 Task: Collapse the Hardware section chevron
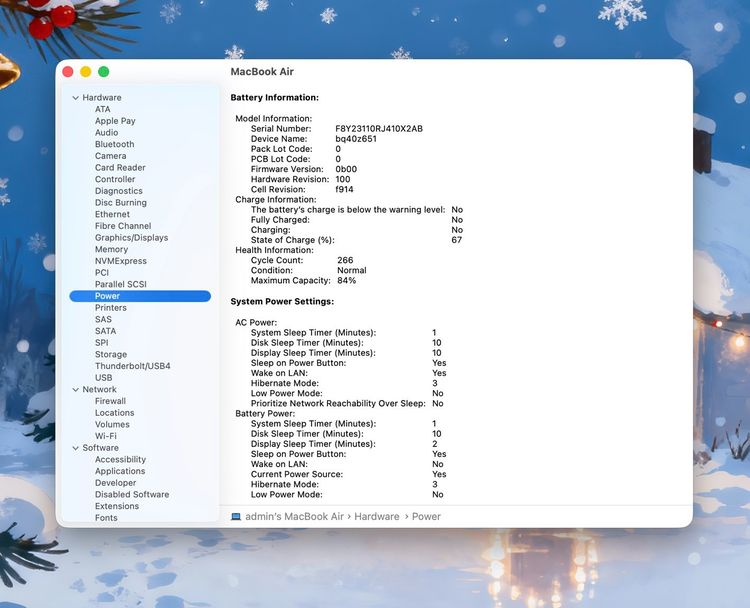click(76, 98)
